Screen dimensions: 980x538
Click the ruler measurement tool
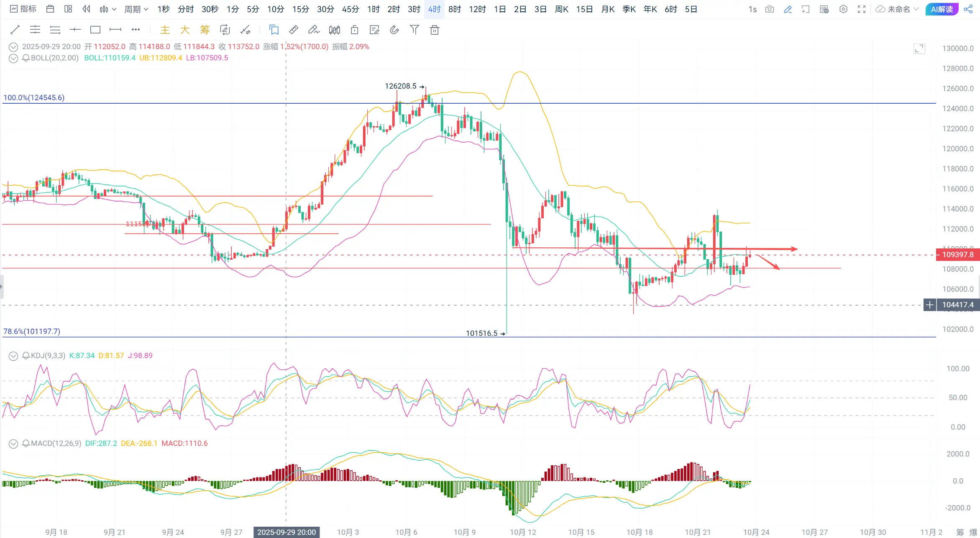point(294,30)
